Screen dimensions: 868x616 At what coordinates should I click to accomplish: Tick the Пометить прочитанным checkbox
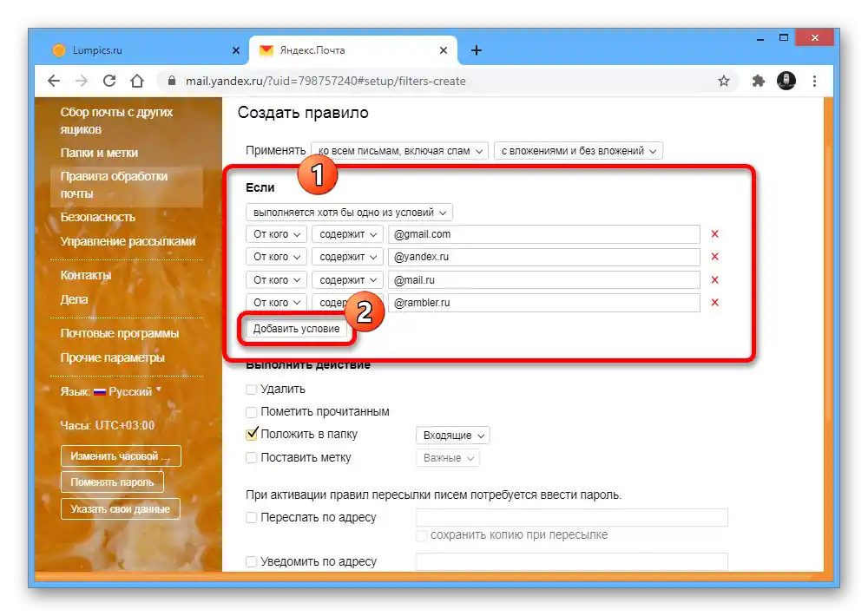pyautogui.click(x=252, y=412)
